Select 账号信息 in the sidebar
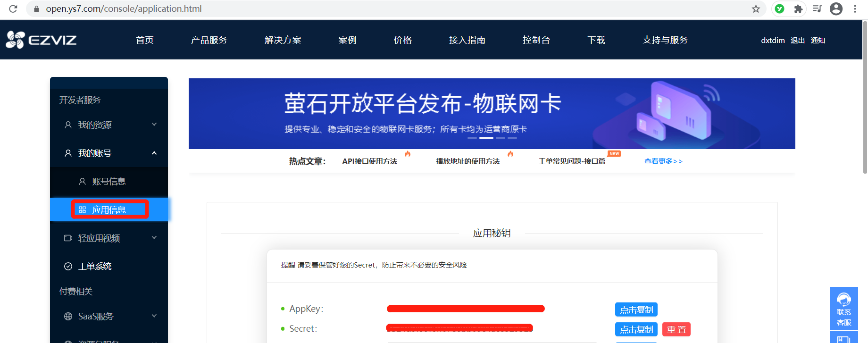 (109, 182)
